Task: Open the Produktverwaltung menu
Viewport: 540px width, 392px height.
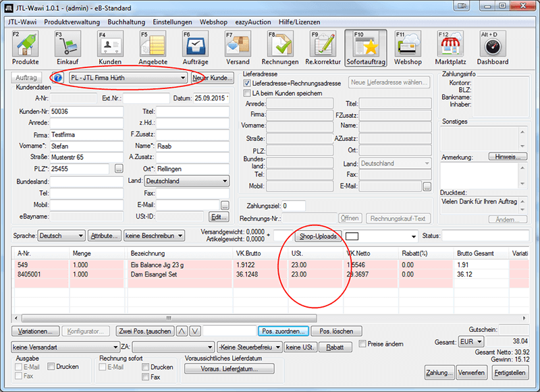Action: [72, 22]
